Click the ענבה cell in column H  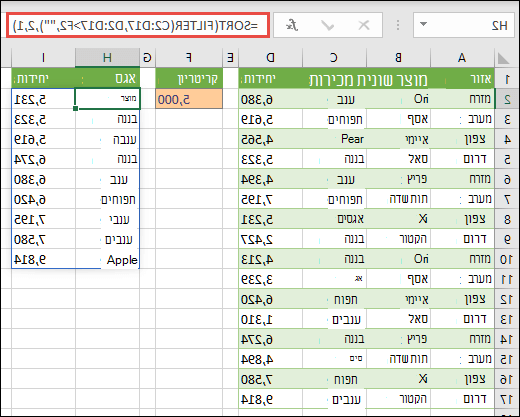(x=107, y=139)
